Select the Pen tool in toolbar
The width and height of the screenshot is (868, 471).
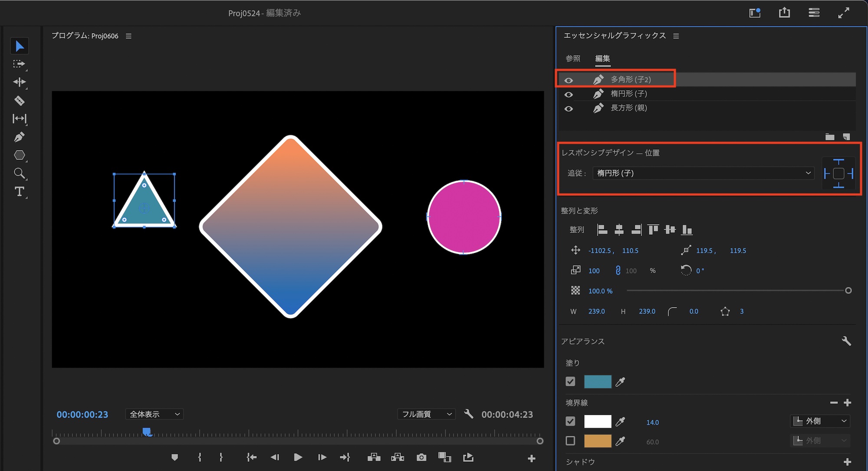tap(19, 137)
